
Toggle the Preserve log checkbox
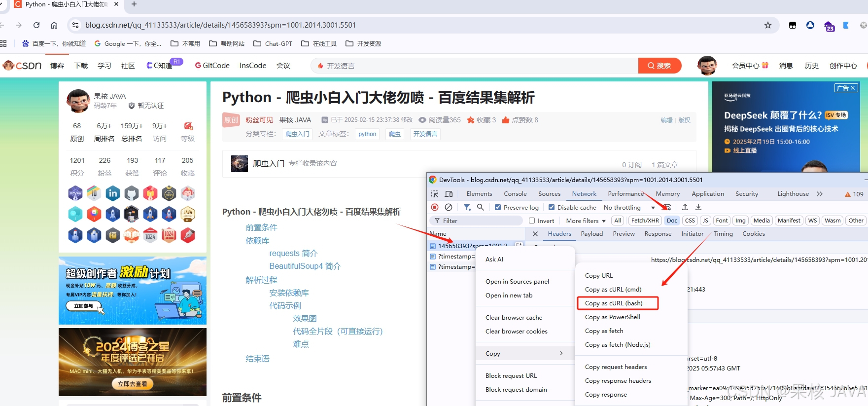498,207
